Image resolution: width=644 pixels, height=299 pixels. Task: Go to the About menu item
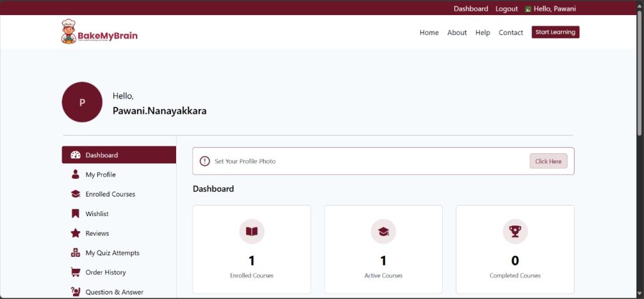[x=457, y=33]
